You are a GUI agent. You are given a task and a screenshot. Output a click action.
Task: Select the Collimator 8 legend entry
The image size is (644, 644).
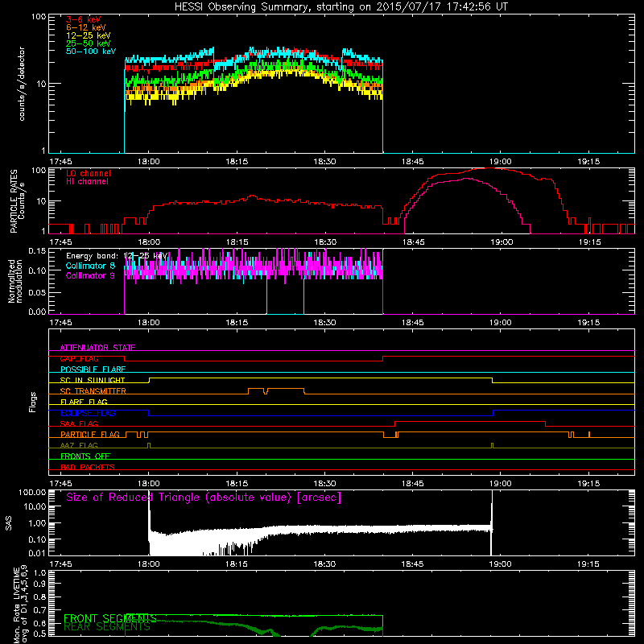click(x=90, y=266)
